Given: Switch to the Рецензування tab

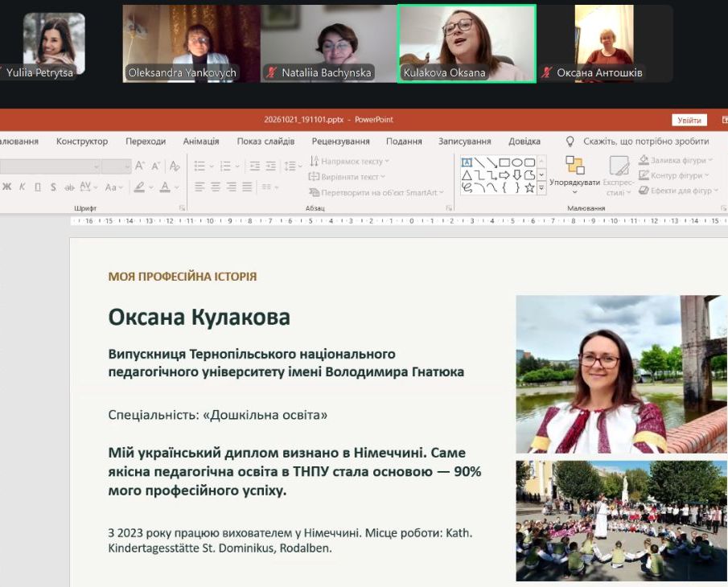Looking at the screenshot, I should tap(341, 141).
